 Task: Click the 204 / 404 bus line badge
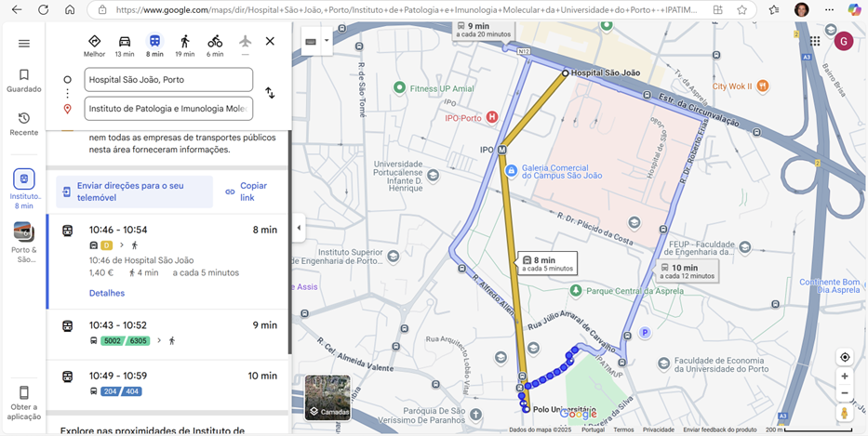[121, 391]
